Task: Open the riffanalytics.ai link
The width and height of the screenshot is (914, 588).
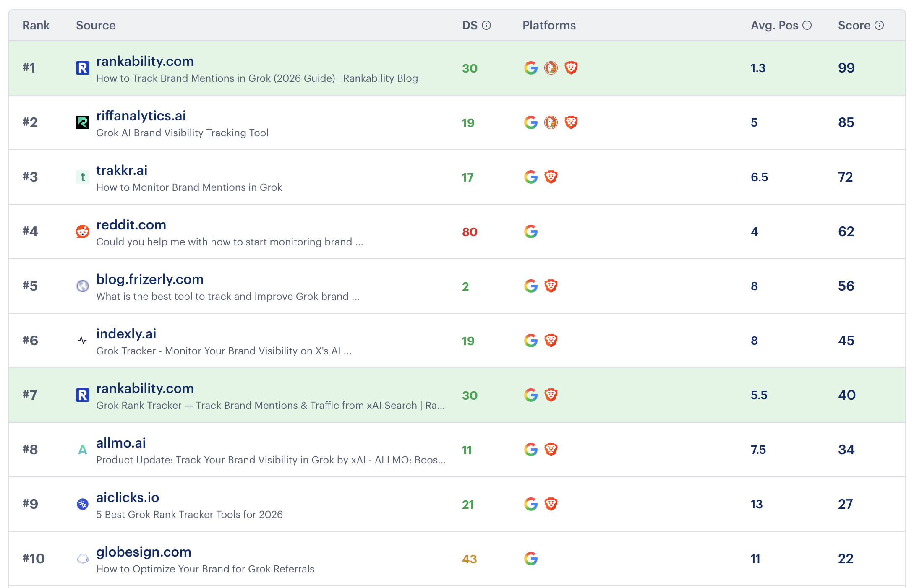Action: click(x=141, y=116)
